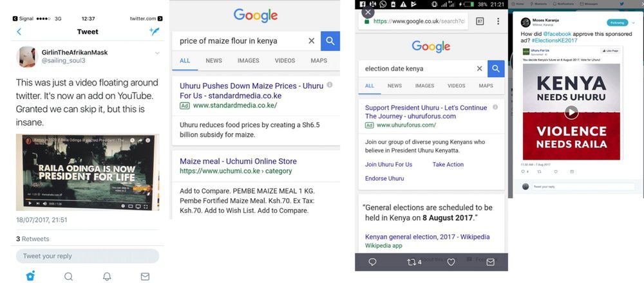Toggle the Following button for Moses Karanja

click(x=618, y=23)
